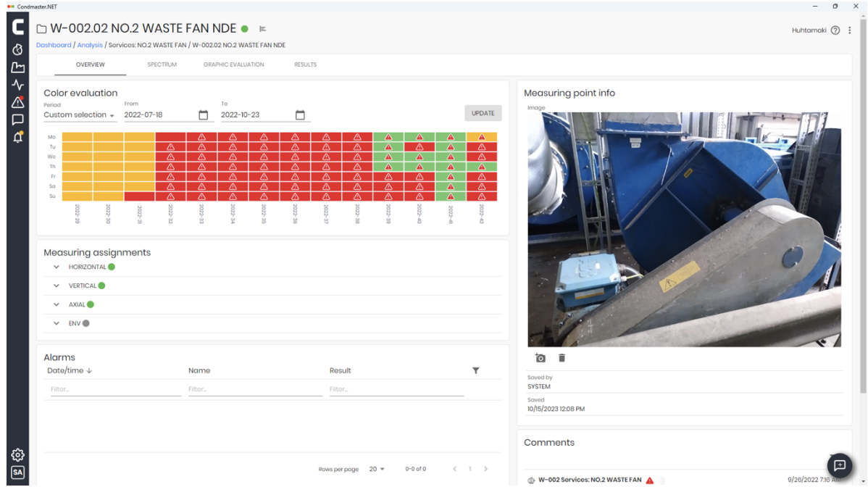Open the factory plant view sidebar icon
The image size is (868, 487).
pos(17,67)
